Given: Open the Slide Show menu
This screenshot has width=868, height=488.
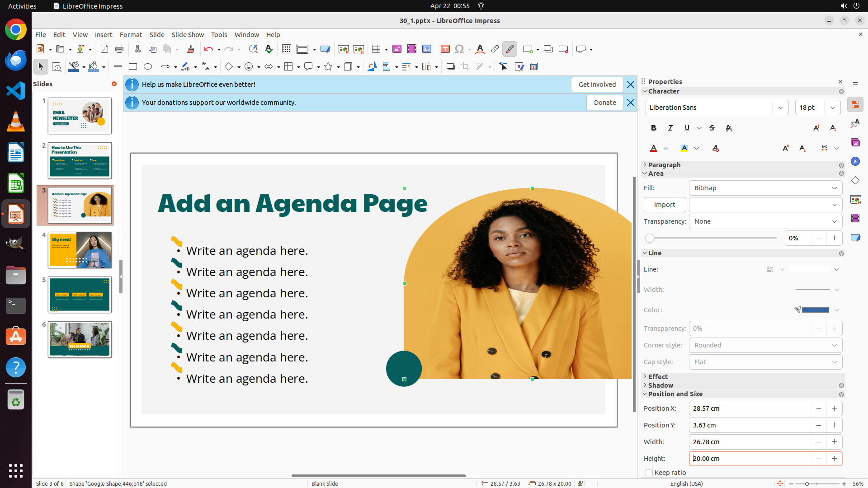Looking at the screenshot, I should point(187,35).
